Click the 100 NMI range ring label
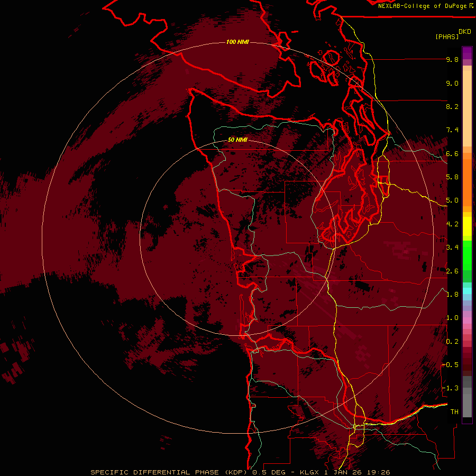Image resolution: width=476 pixels, height=476 pixels. [237, 42]
